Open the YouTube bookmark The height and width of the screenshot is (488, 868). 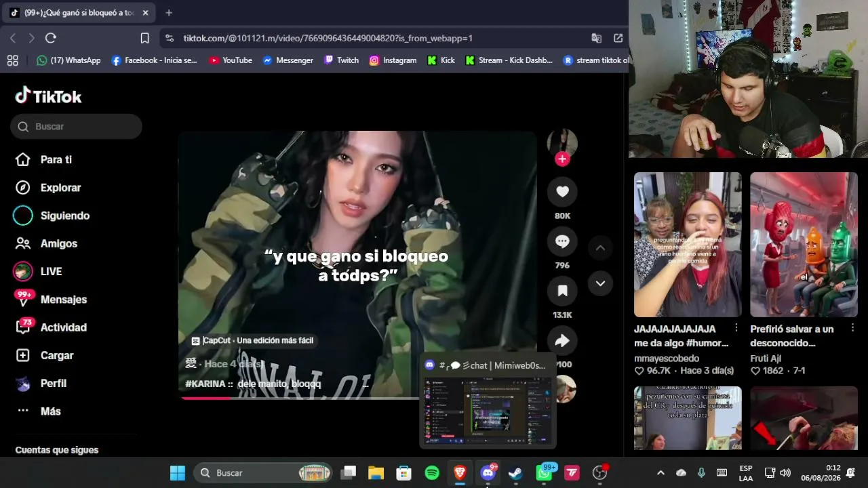pos(231,60)
